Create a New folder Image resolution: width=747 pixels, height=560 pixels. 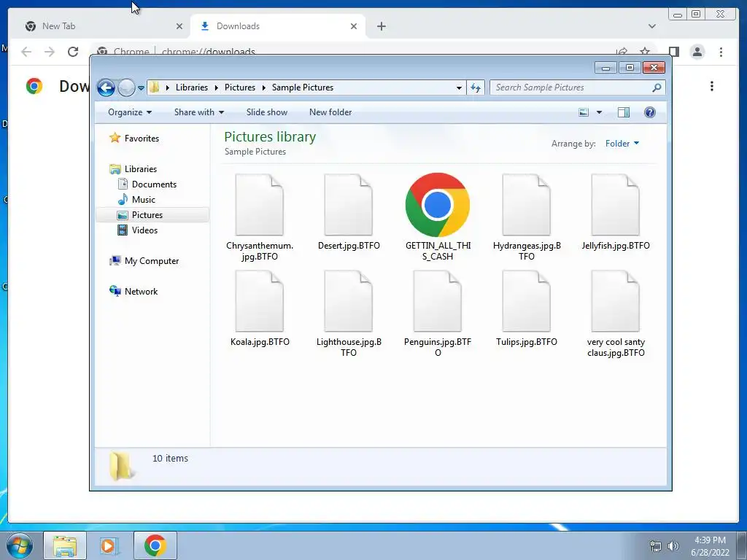(x=330, y=112)
